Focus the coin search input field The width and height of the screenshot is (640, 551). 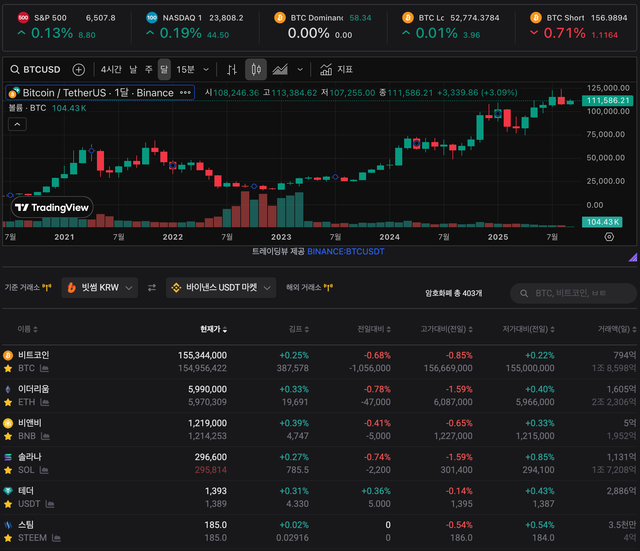click(x=573, y=293)
